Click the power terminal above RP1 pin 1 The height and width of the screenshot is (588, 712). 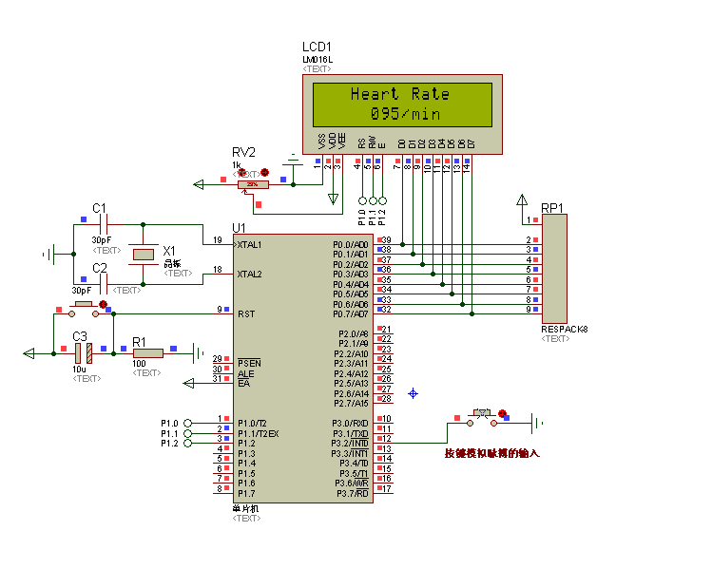point(522,199)
